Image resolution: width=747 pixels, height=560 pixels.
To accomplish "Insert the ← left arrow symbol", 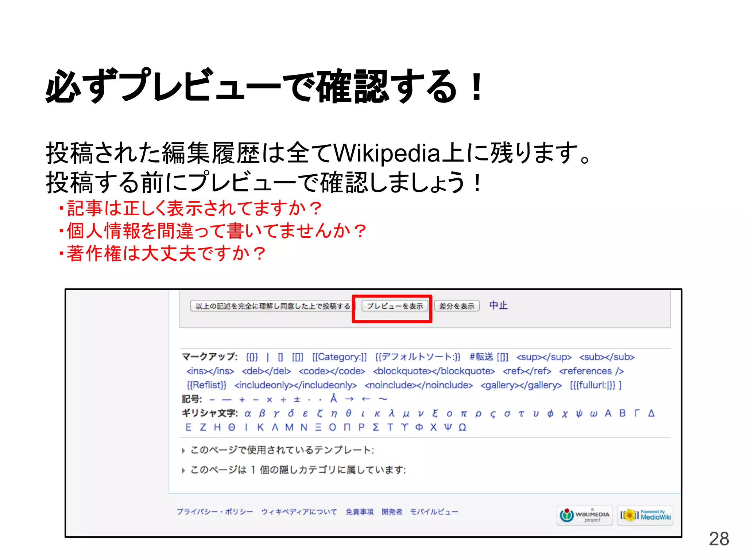I will 366,399.
